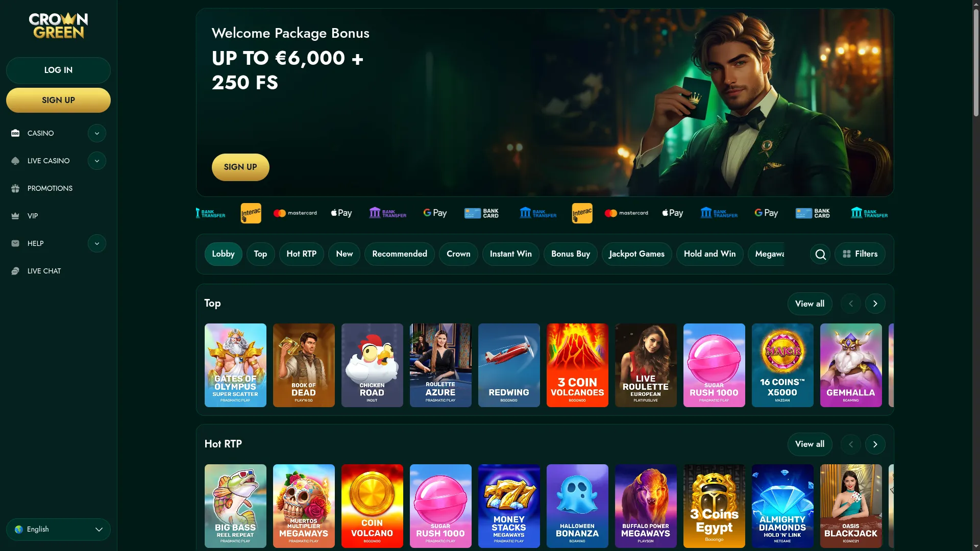Open the game search magnifier icon
The image size is (980, 551).
pyautogui.click(x=820, y=254)
